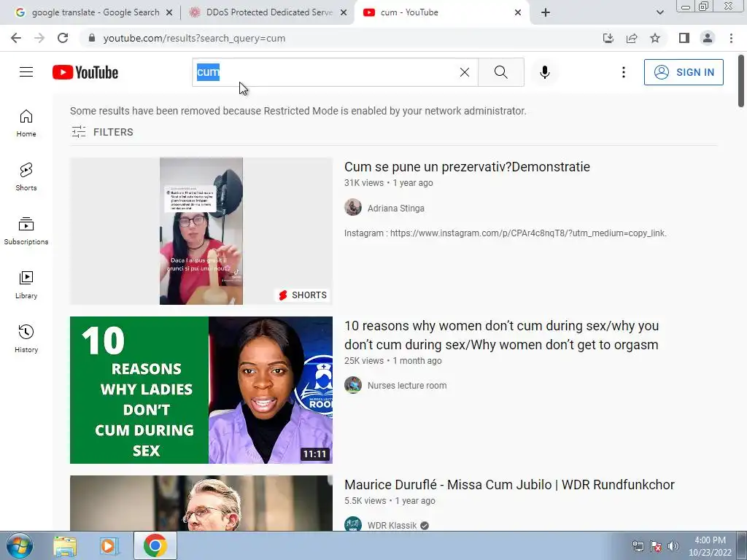Click the 11:11 video thumbnail
Screen dimensions: 747x560
(201, 390)
